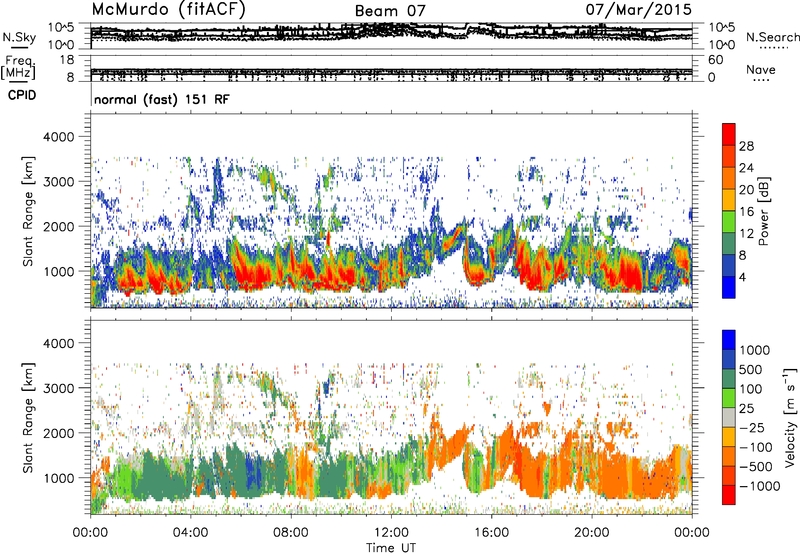Click the Freq. [MHz] axis label
Screen dimensions: 800x554
coord(20,68)
